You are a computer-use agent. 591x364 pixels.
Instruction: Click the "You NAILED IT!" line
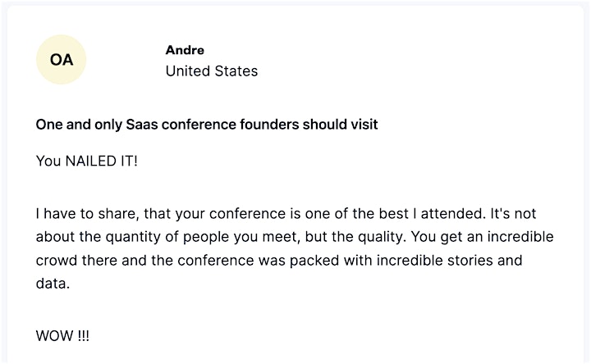pos(87,162)
